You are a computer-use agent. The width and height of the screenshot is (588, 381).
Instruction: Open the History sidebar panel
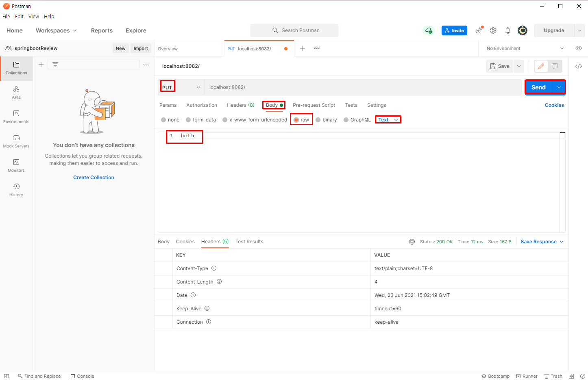(16, 190)
